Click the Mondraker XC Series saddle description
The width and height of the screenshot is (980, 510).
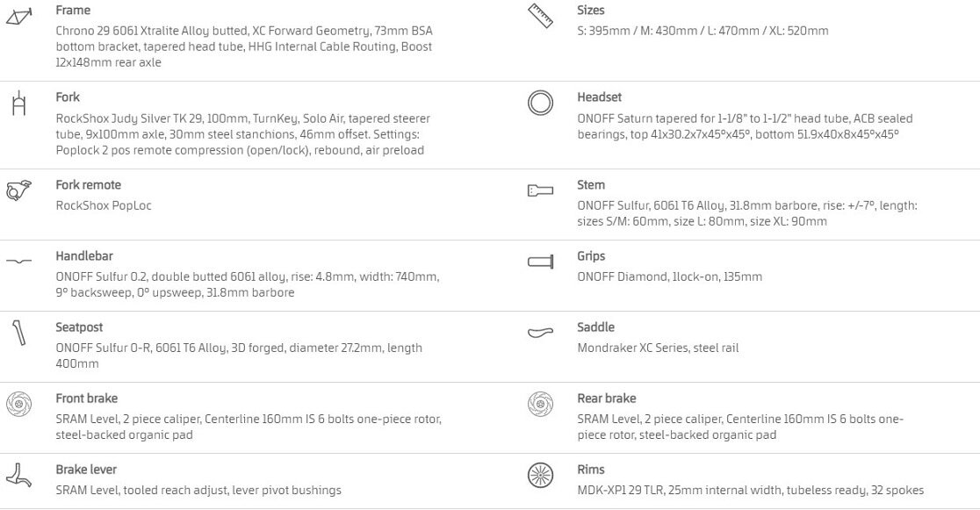click(658, 348)
